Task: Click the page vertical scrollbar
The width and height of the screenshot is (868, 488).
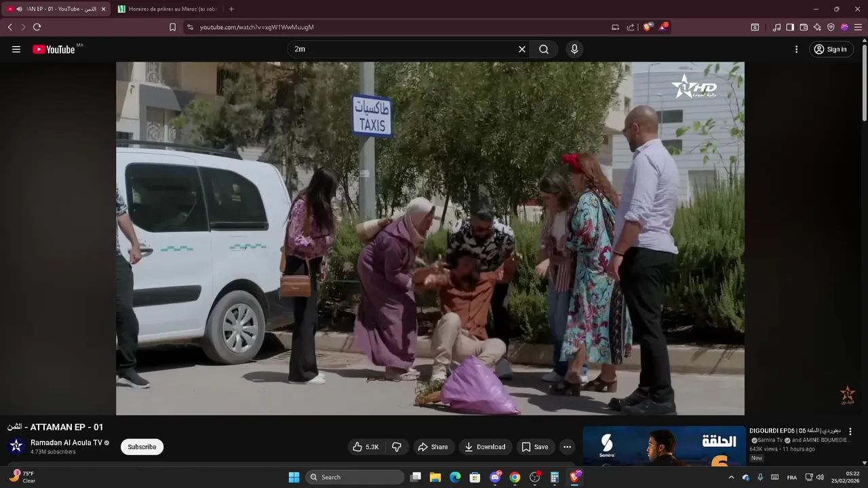Action: click(x=865, y=81)
